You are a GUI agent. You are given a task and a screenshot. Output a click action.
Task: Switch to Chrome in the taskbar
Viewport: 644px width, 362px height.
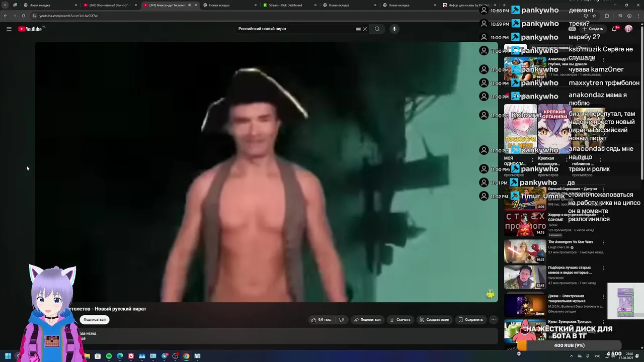(x=186, y=356)
